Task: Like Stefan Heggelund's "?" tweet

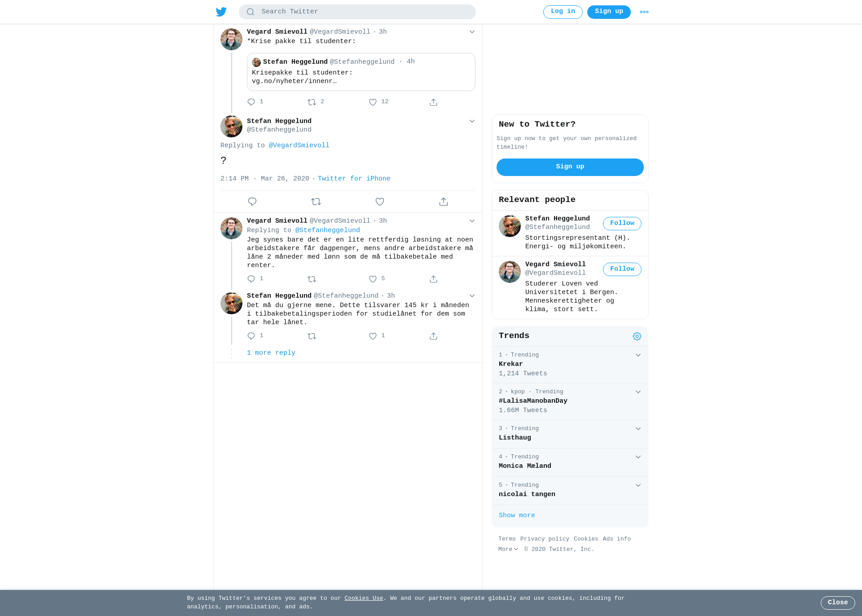Action: pyautogui.click(x=380, y=202)
